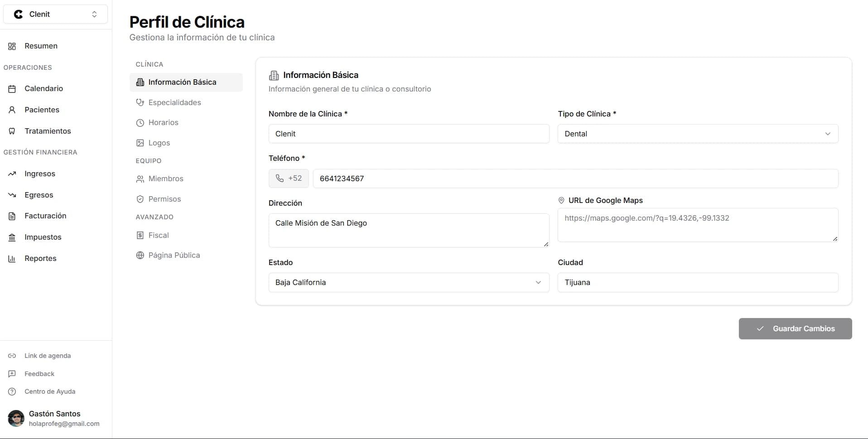Viewport: 868px width, 439px height.
Task: Click the Permisos shield icon
Action: point(140,199)
